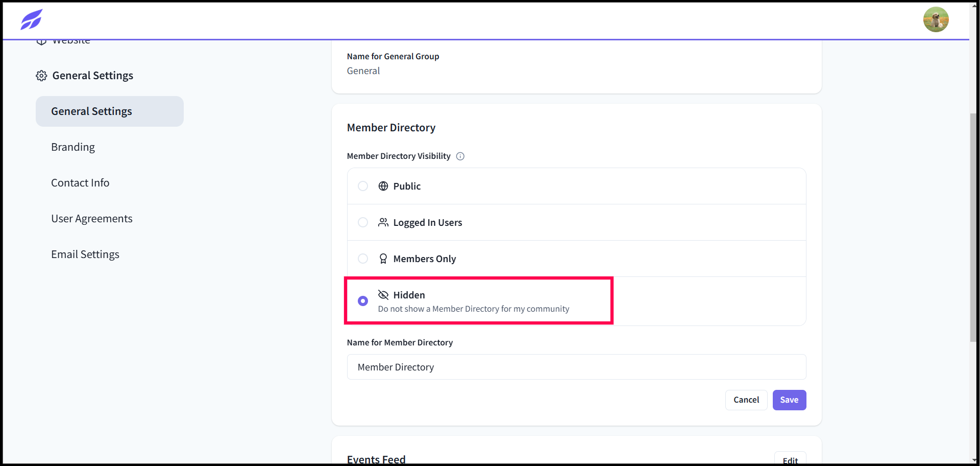This screenshot has width=980, height=466.
Task: Click the 'General' group name value
Action: coord(363,71)
